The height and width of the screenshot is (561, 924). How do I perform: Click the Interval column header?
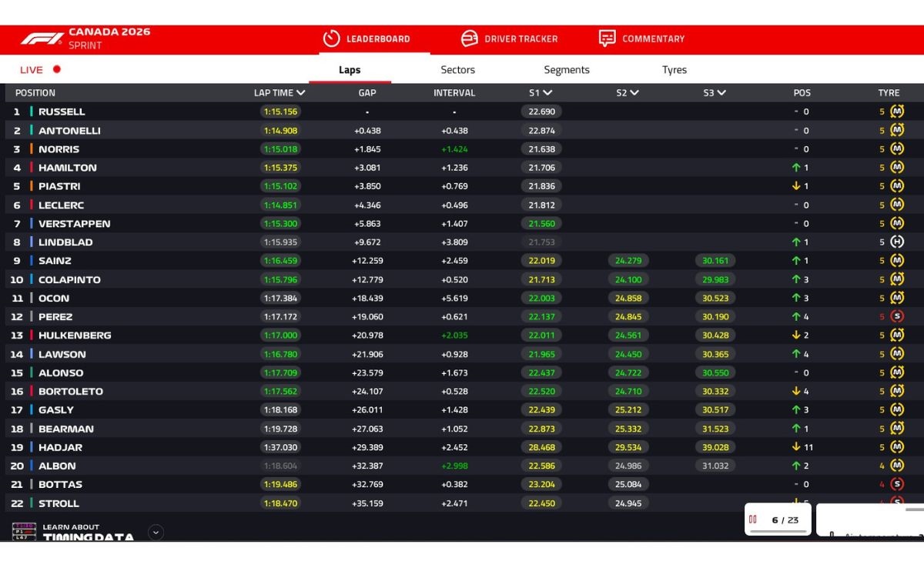[x=454, y=92]
